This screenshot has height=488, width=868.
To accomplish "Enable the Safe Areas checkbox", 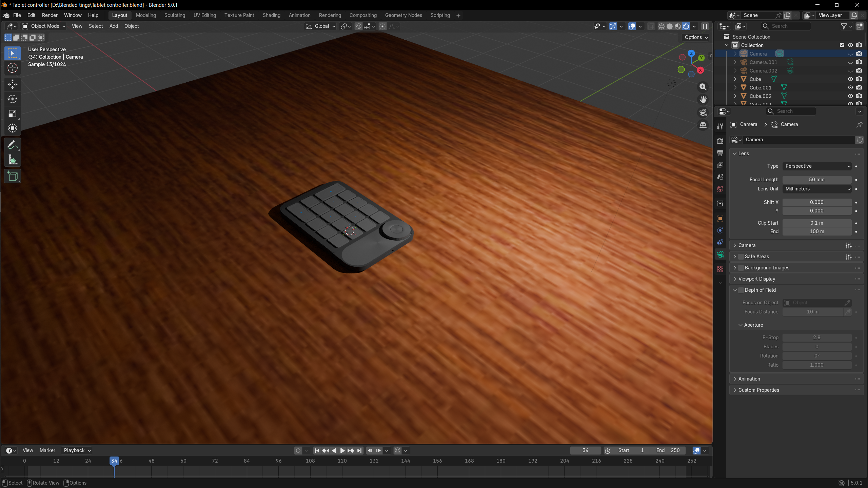I will (741, 257).
